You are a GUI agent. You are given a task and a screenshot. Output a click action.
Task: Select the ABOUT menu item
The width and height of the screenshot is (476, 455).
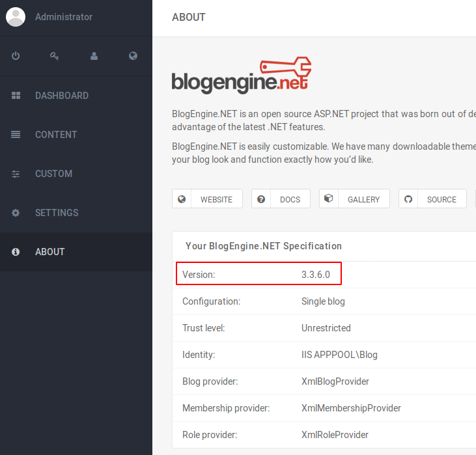[76, 252]
